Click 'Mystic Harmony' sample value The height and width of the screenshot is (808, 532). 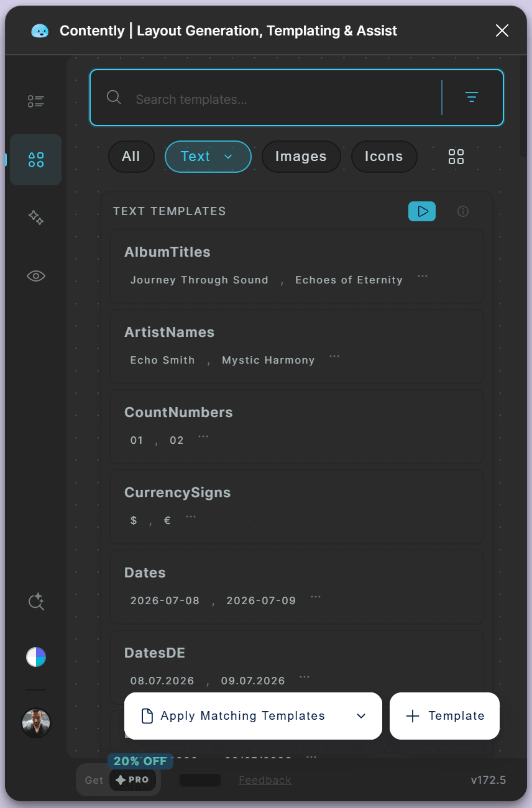click(268, 360)
